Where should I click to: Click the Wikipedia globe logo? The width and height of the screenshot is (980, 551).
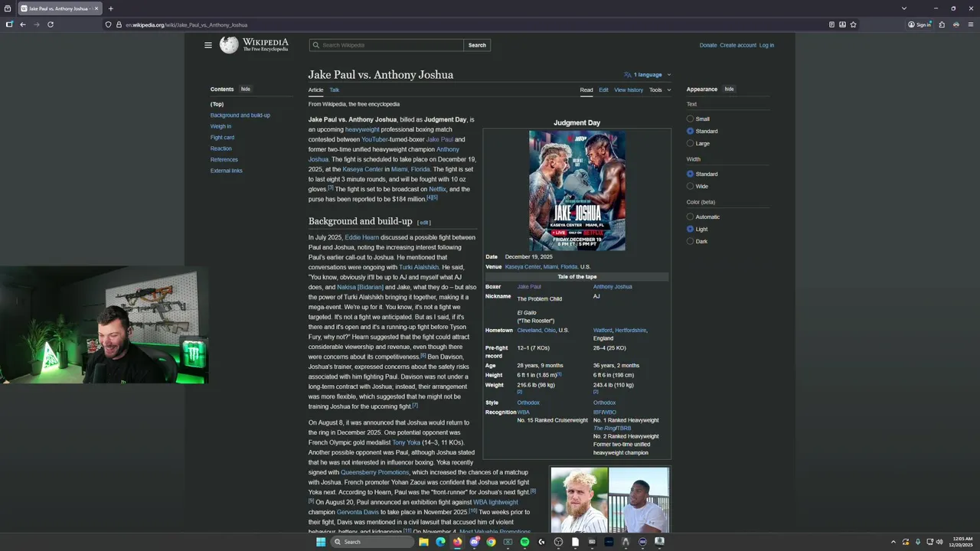(x=229, y=45)
